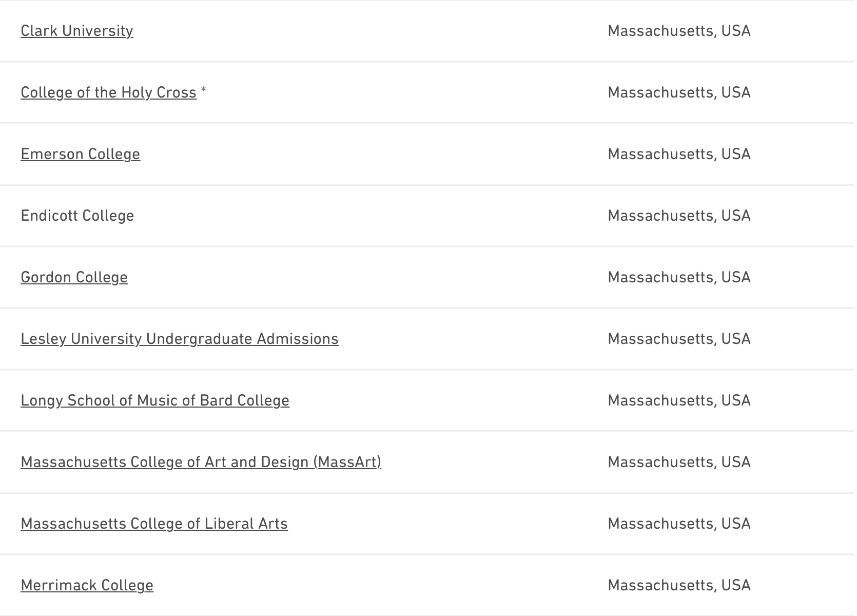Open the Clark University link

click(x=77, y=31)
